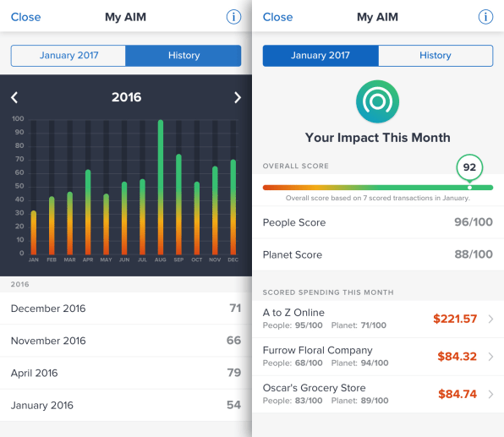This screenshot has height=437, width=504.
Task: Expand Furrow Floral Company chevron
Action: (x=490, y=357)
